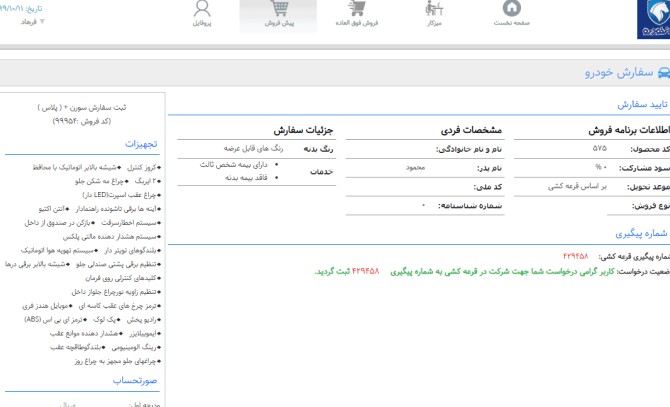The image size is (670, 407).
Task: Click the رنگ های قابل عرضه value
Action: (x=253, y=148)
